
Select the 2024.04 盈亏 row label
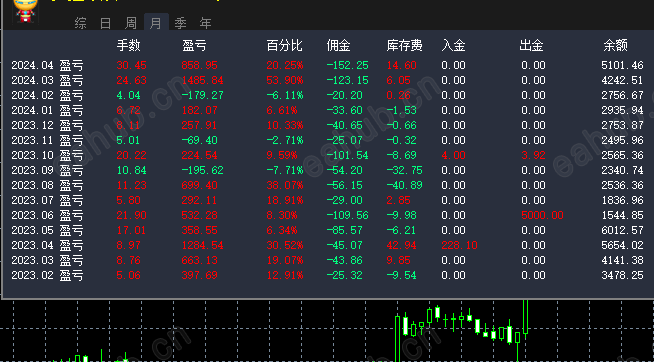coord(47,65)
